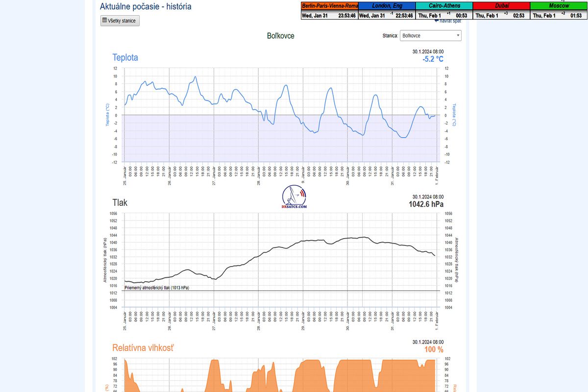
Task: Open the Stanica station dropdown
Action: 430,36
